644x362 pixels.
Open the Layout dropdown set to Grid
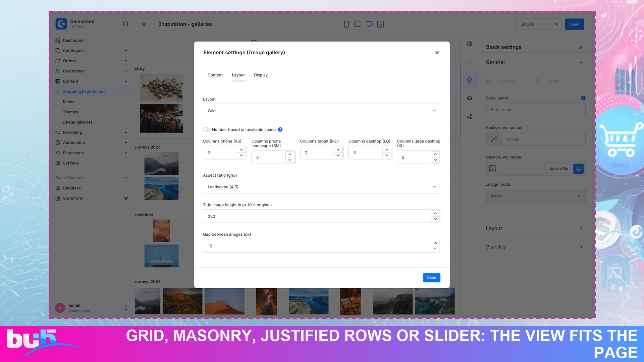[322, 111]
